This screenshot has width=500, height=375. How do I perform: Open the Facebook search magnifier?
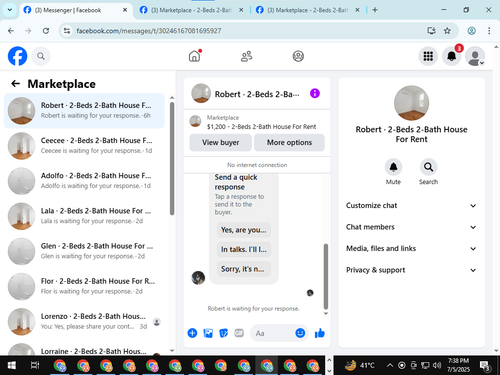point(41,56)
